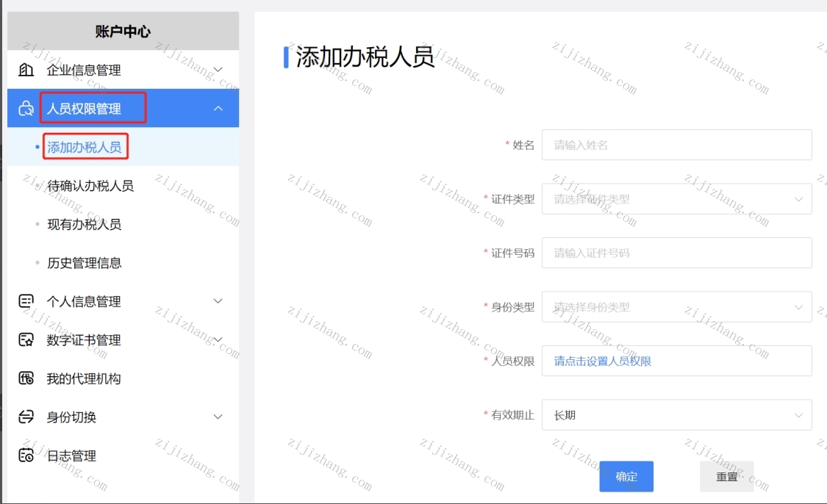Click 请点击设置人员权限 link
The width and height of the screenshot is (827, 504).
602,361
